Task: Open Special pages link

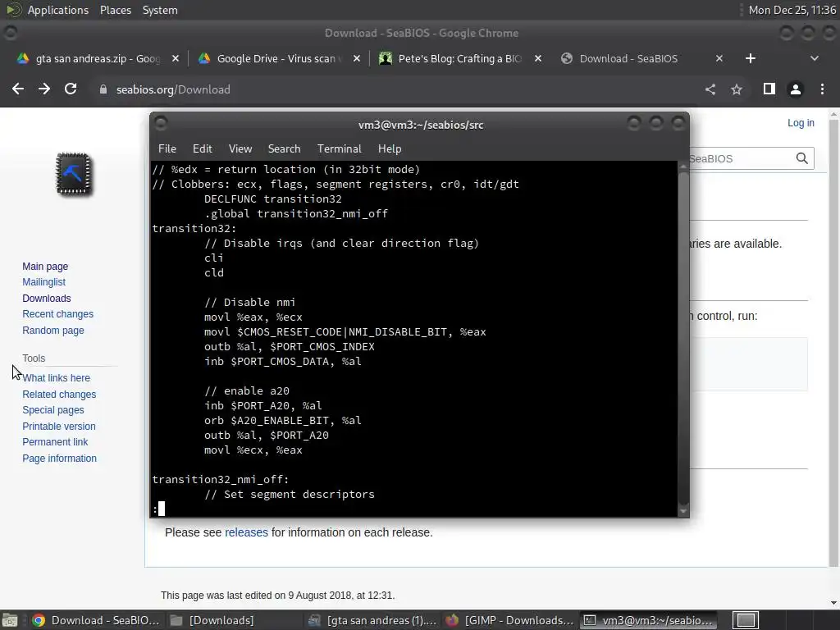Action: click(53, 410)
